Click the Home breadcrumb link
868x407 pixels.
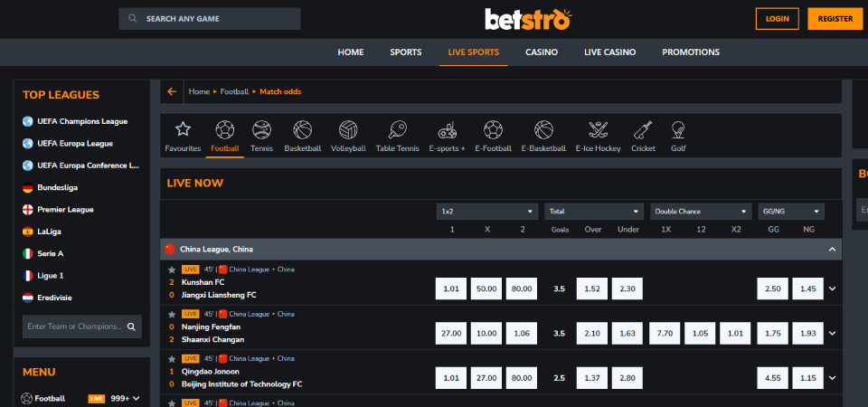pos(199,91)
